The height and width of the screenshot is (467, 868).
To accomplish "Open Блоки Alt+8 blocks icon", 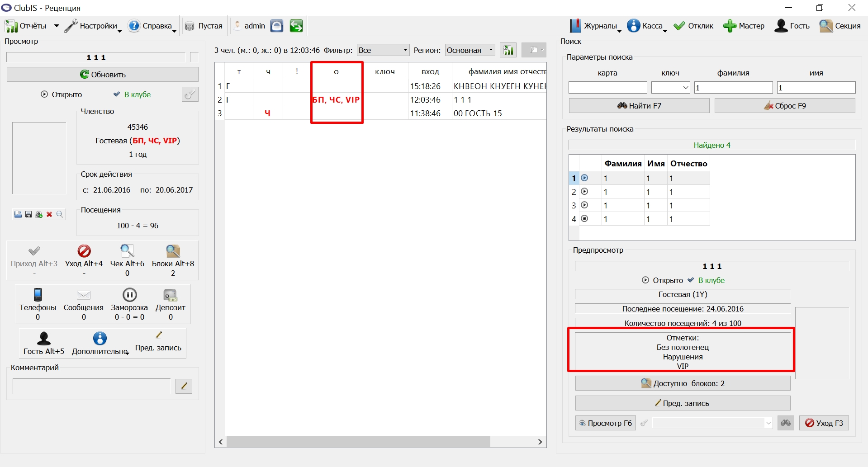I will coord(173,251).
